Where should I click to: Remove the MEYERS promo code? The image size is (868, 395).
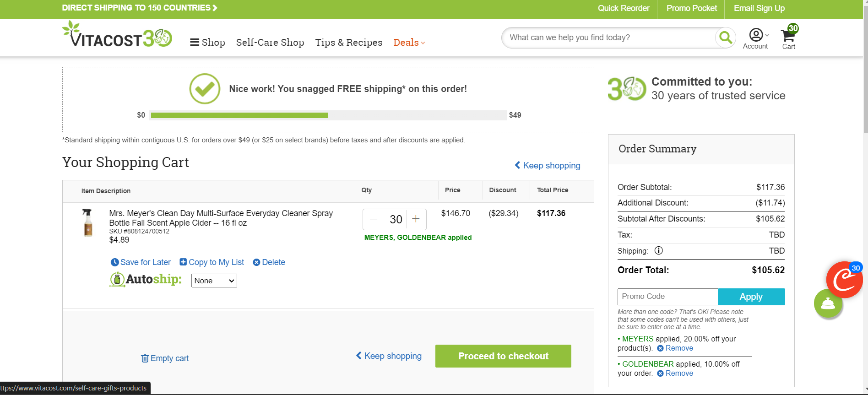click(x=675, y=348)
